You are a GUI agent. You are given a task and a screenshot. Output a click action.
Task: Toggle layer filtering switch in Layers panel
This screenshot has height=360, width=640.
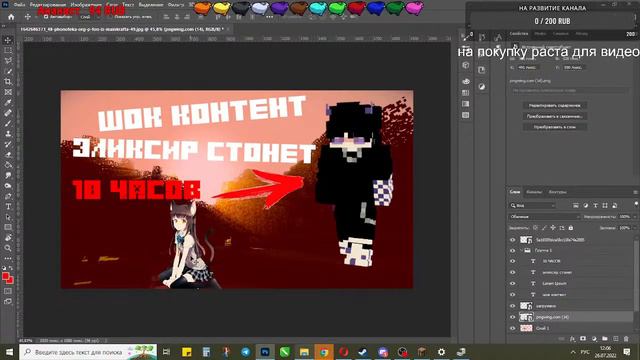(x=636, y=204)
